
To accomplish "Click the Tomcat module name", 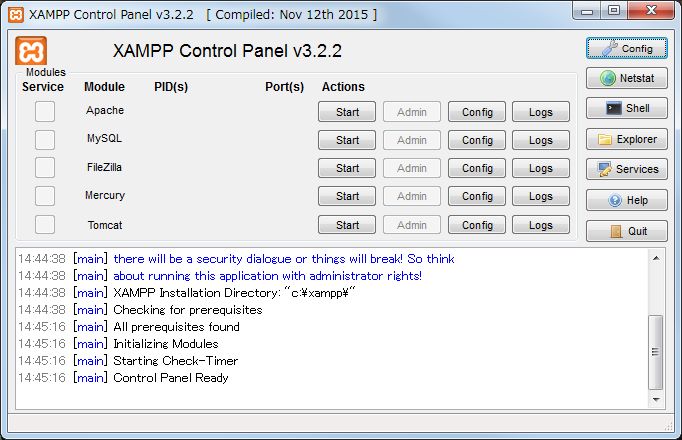I will [105, 225].
